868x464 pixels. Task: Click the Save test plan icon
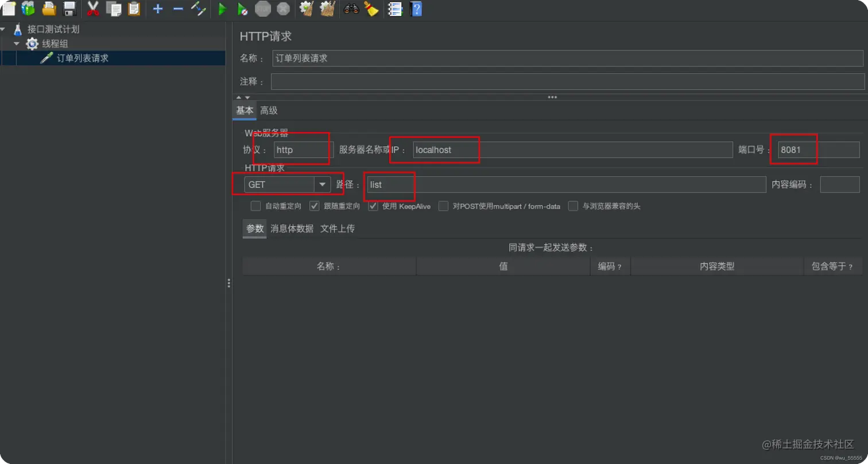click(x=70, y=9)
